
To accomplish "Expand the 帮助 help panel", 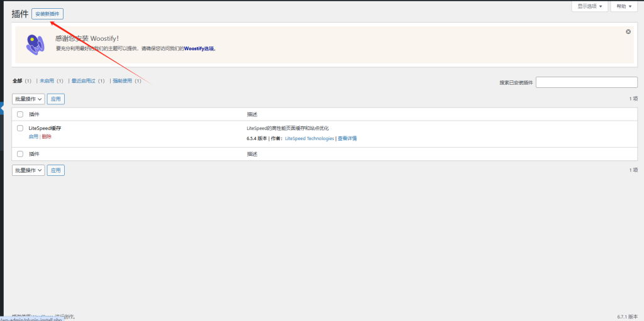I will [624, 6].
